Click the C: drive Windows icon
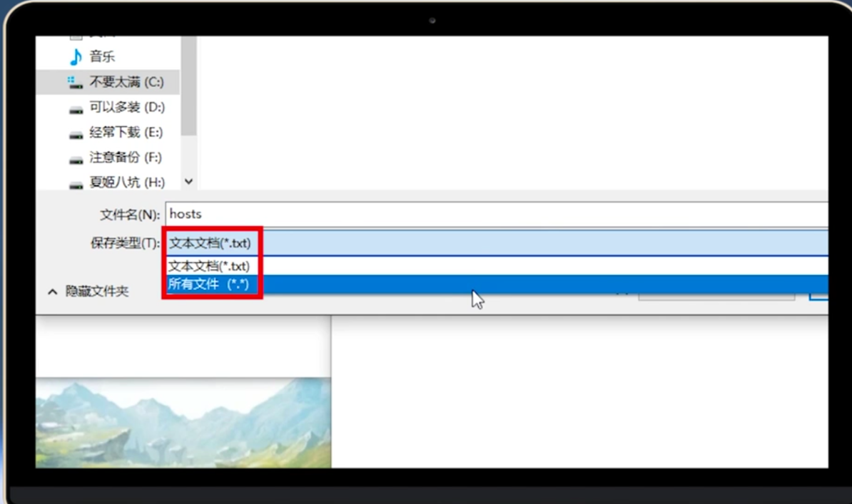This screenshot has width=852, height=504. coord(75,83)
